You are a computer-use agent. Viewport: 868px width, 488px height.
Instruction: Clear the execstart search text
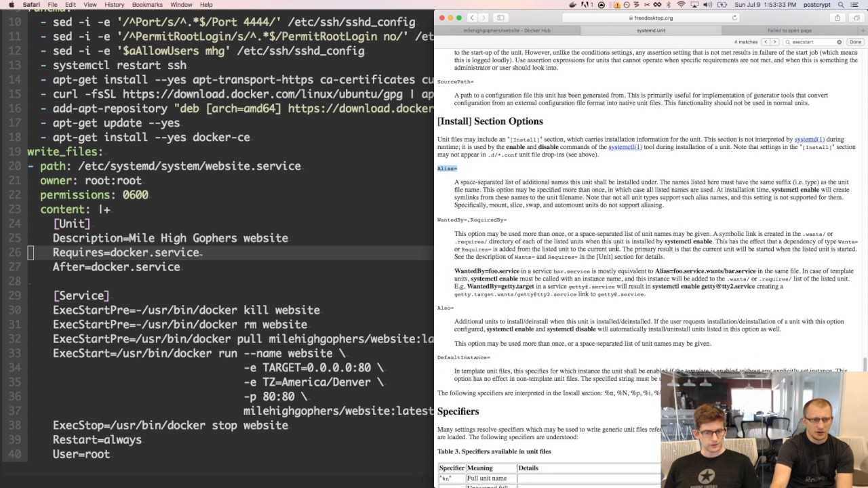click(839, 42)
